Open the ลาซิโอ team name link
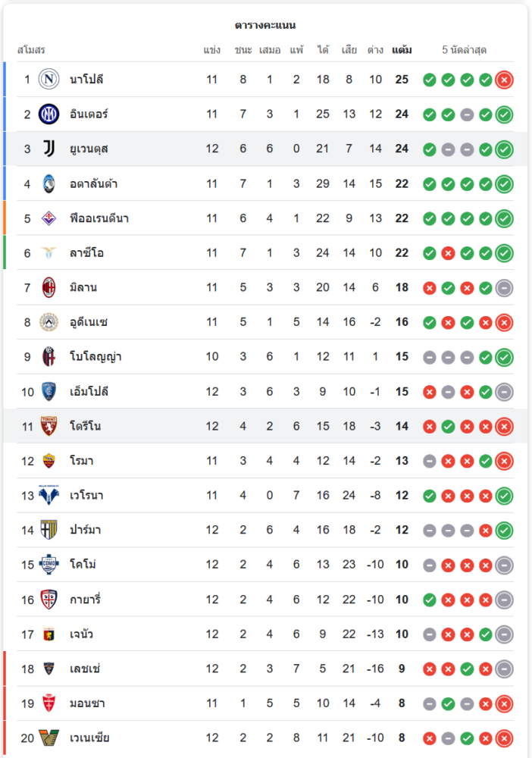This screenshot has height=758, width=532. pyautogui.click(x=86, y=253)
